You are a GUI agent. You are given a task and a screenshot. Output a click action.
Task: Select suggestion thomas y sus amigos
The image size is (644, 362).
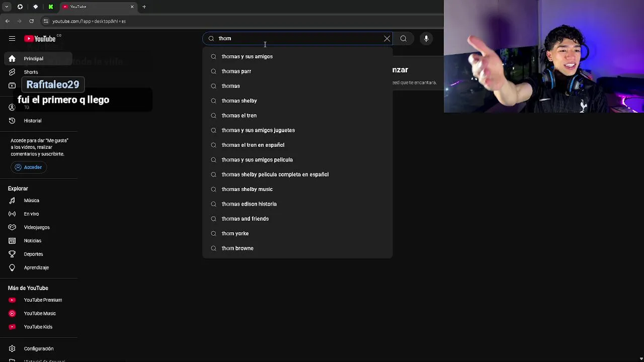click(x=297, y=57)
